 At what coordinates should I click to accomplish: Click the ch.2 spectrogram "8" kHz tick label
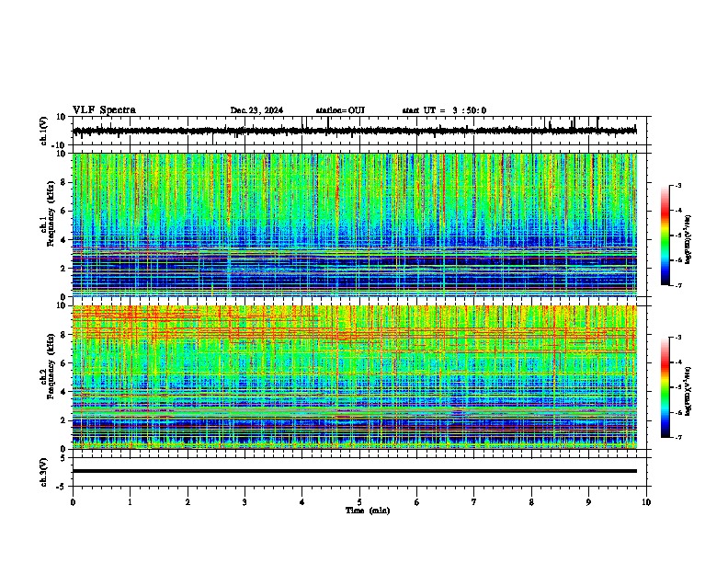[64, 335]
